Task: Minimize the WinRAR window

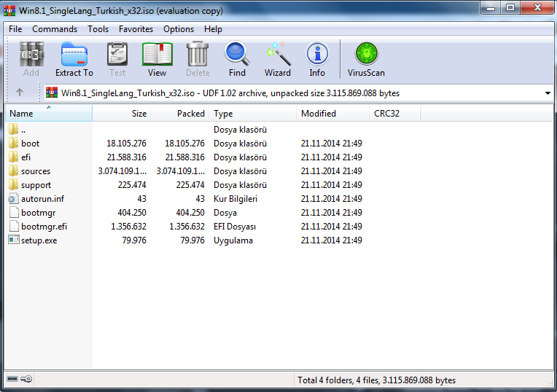Action: pyautogui.click(x=491, y=7)
